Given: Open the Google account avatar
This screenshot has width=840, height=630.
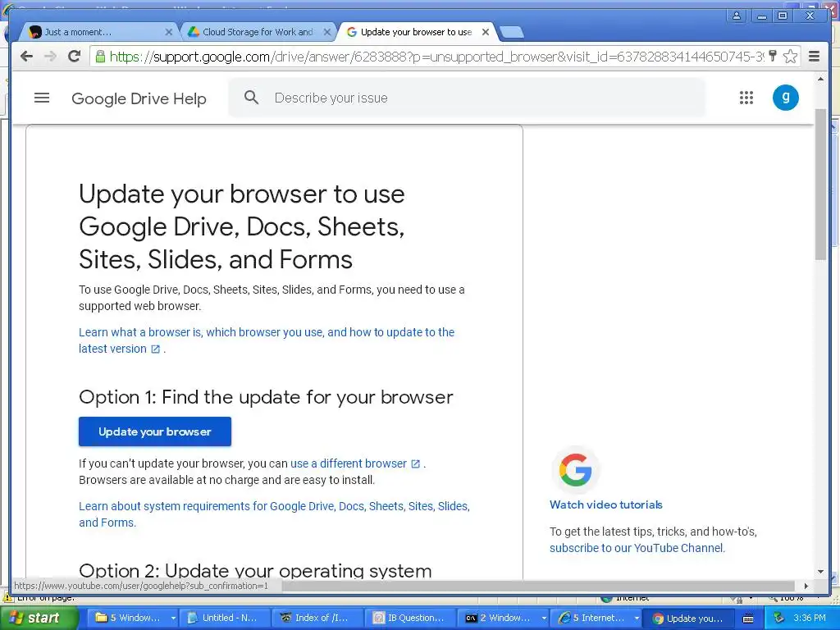Looking at the screenshot, I should pos(785,98).
